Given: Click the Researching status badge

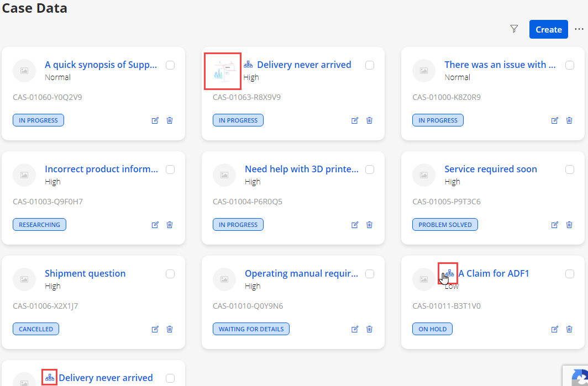Looking at the screenshot, I should [39, 225].
